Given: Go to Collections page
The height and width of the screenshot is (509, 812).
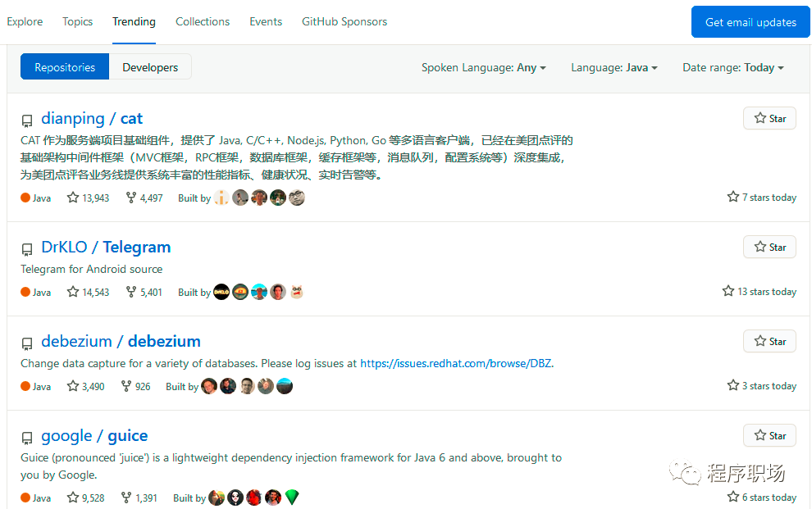Looking at the screenshot, I should (203, 22).
